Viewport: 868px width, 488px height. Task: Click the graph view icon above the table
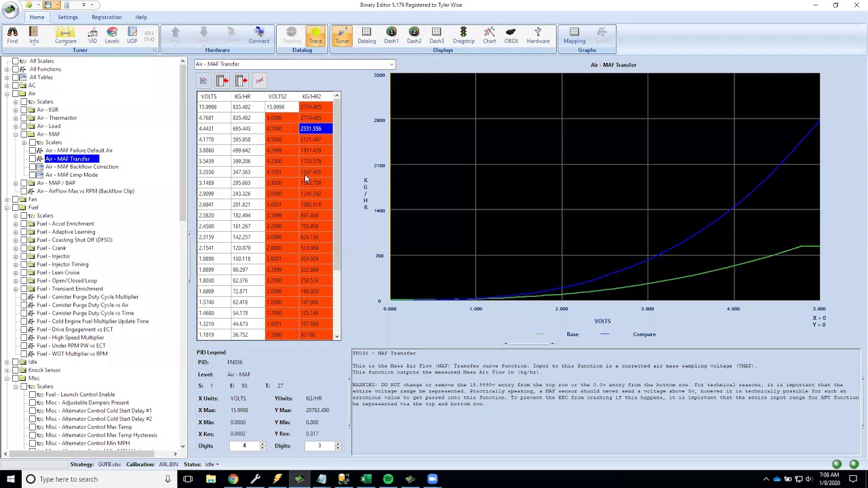[203, 81]
